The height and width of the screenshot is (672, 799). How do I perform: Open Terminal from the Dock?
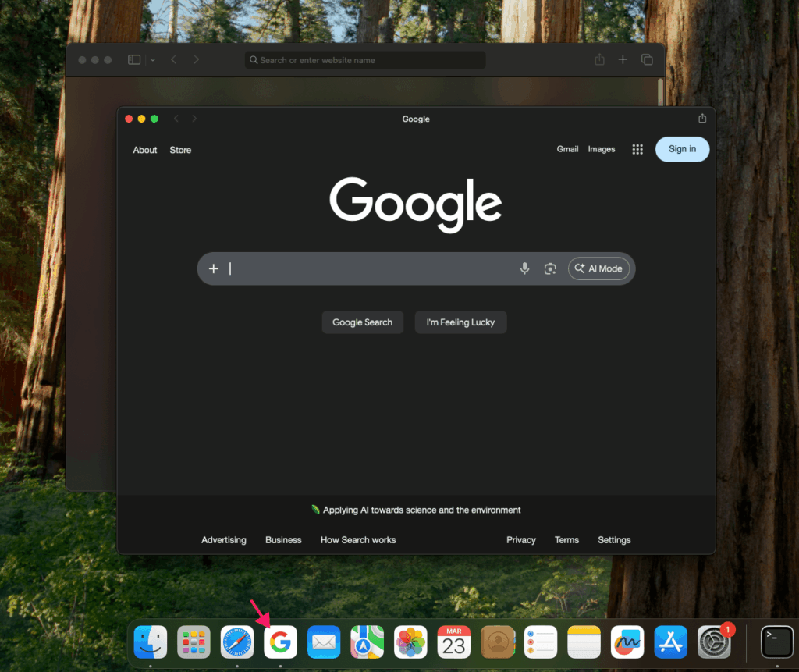click(x=777, y=642)
